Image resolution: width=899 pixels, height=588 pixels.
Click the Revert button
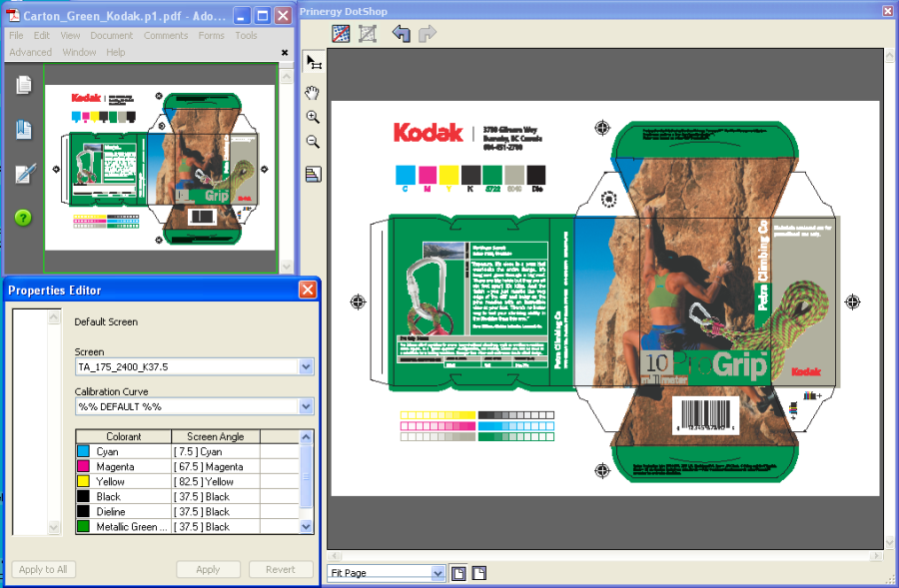tap(281, 570)
